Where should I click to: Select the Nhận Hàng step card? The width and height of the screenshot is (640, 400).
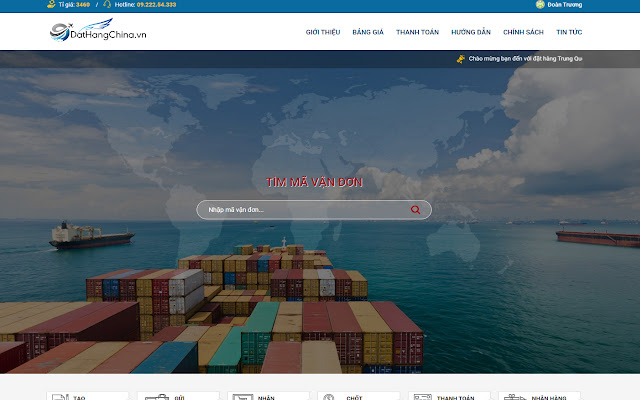[539, 396]
